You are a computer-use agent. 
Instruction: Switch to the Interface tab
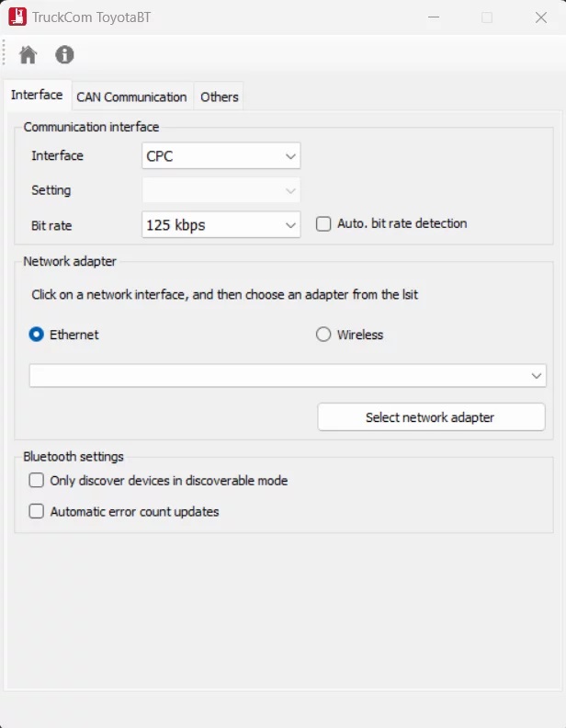point(37,95)
